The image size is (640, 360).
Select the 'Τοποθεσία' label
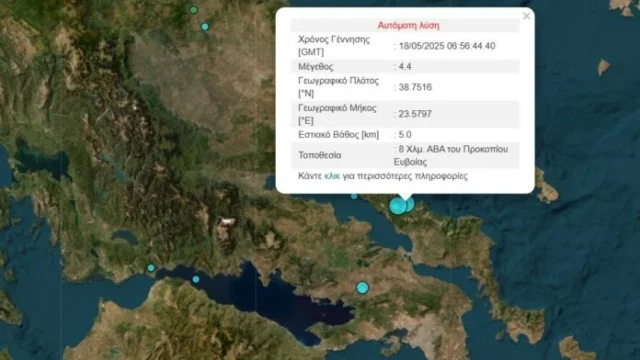320,155
